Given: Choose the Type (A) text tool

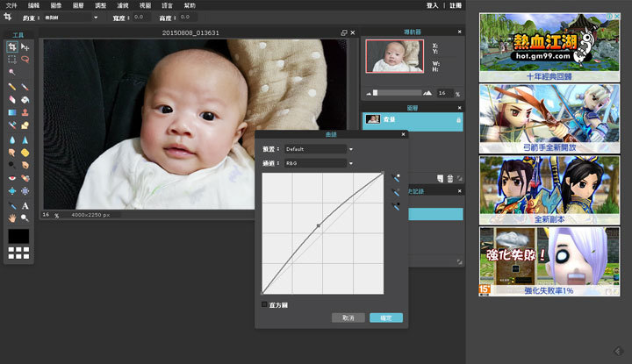Looking at the screenshot, I should pos(25,206).
